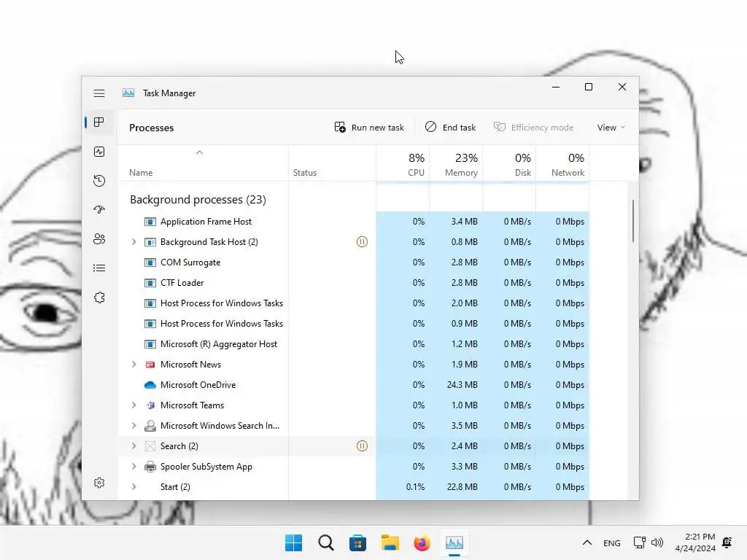Viewport: 747px width, 560px height.
Task: Open the Users sidebar icon
Action: click(99, 239)
